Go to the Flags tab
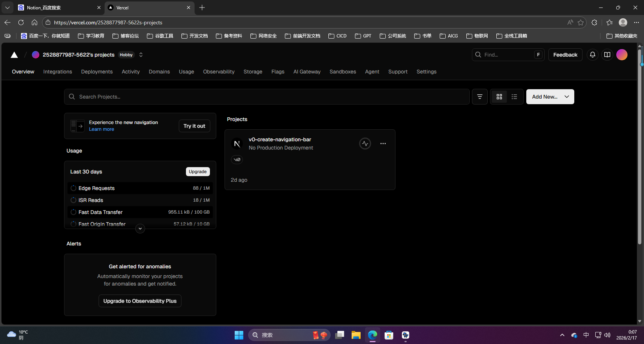This screenshot has height=344, width=644. (278, 72)
